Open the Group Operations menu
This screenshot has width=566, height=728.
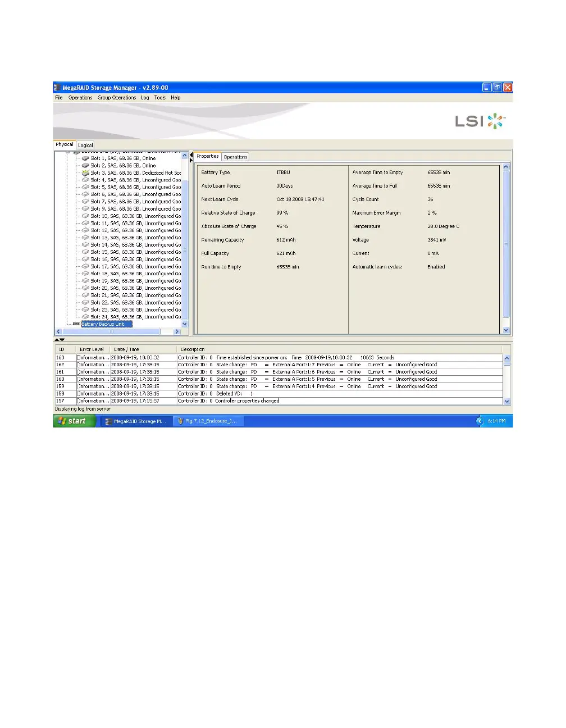(x=117, y=98)
